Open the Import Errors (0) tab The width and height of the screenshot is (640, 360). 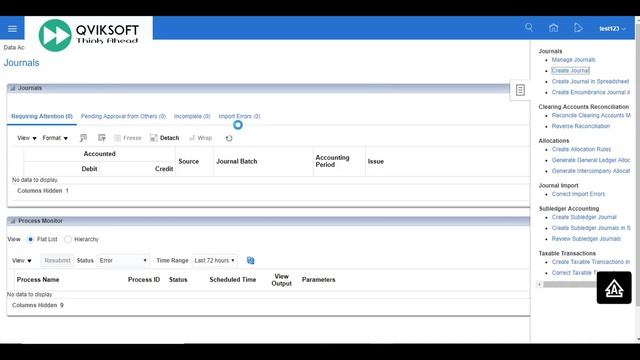(239, 116)
